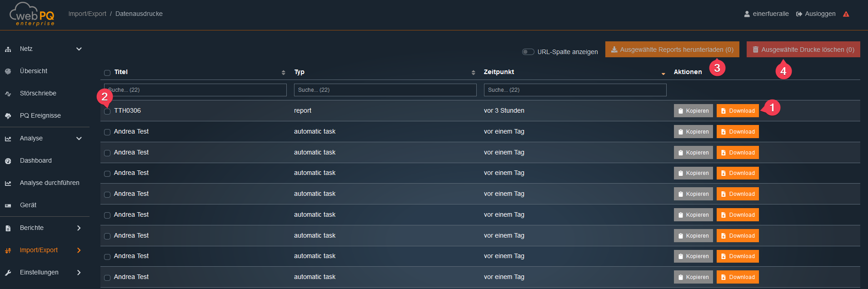Viewport: 868px width, 289px height.
Task: Select the TTH0306 row checkbox
Action: click(x=107, y=111)
